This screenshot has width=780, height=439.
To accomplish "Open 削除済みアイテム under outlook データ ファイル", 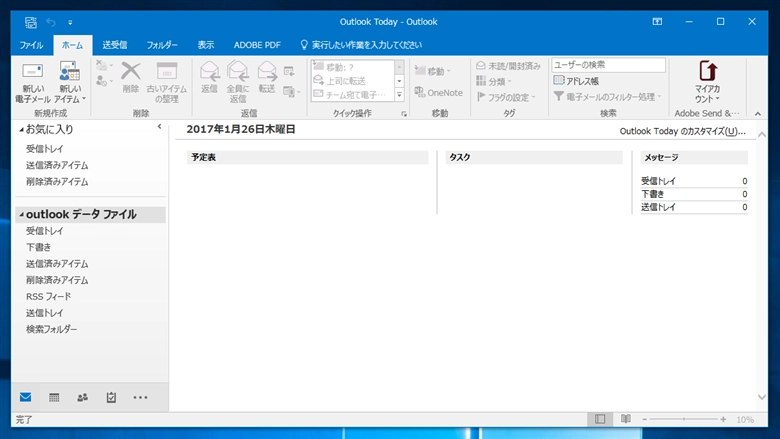I will 57,280.
